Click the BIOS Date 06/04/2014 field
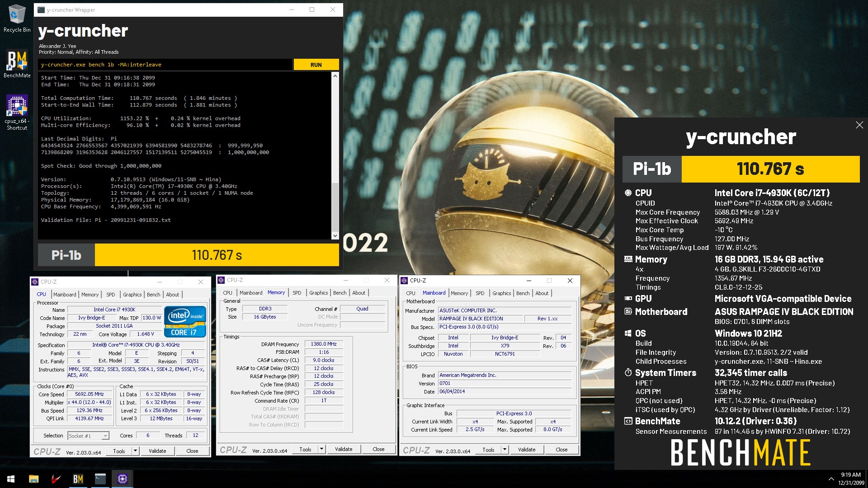The width and height of the screenshot is (868, 488). 505,391
